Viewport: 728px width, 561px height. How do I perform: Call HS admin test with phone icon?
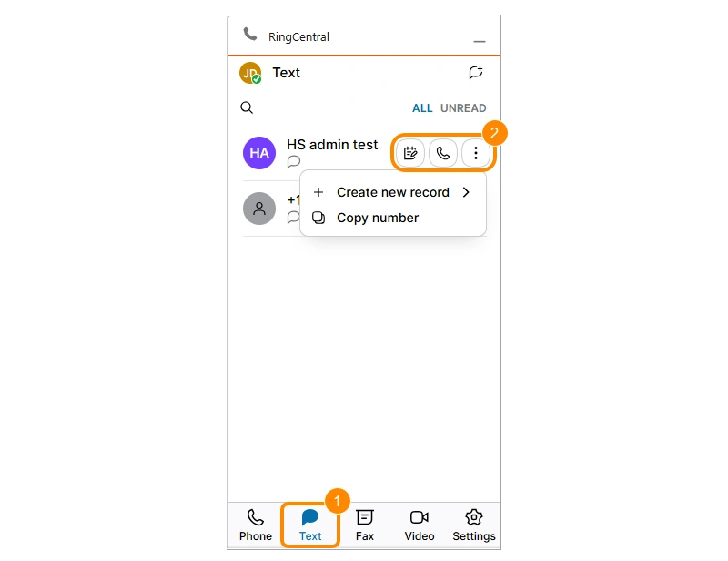pos(443,153)
